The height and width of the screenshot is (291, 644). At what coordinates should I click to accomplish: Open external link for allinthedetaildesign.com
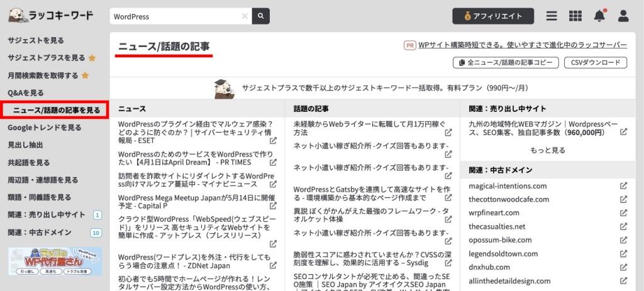pos(623,281)
